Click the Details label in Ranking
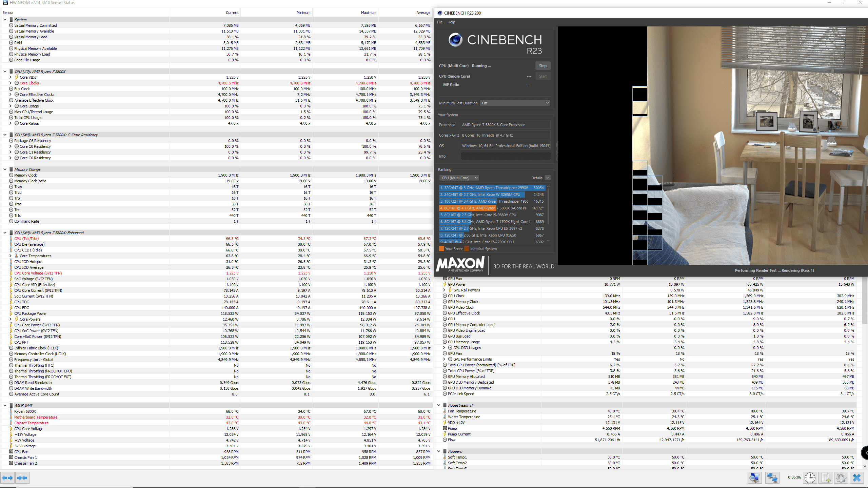 tap(537, 178)
